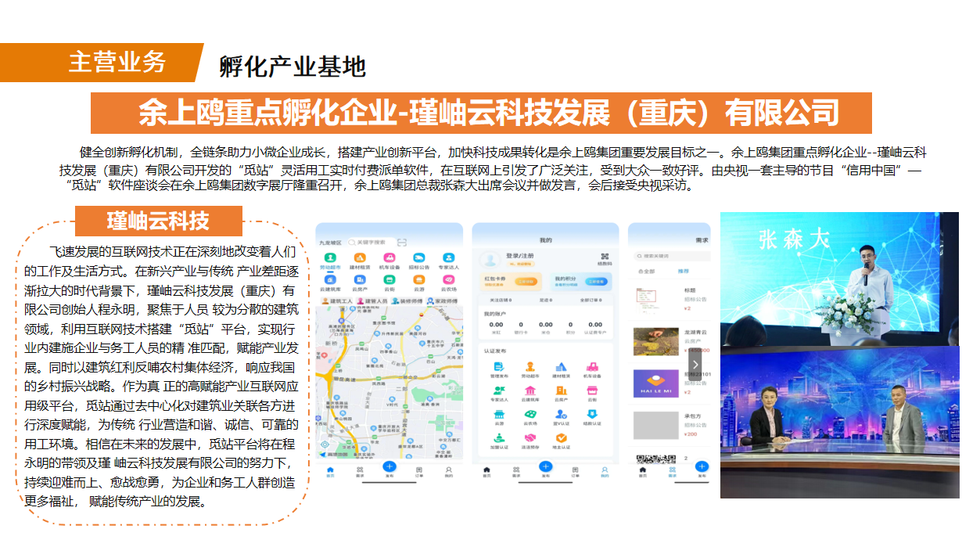Click blue button on 我的积分 card
This screenshot has width=980, height=547.
point(596,282)
